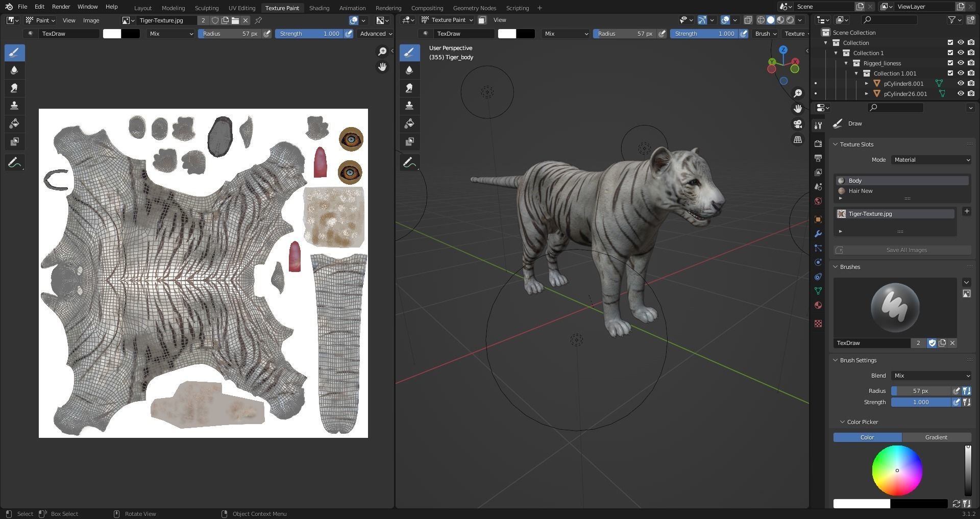Open the Render menu
The image size is (980, 519).
[x=61, y=7]
